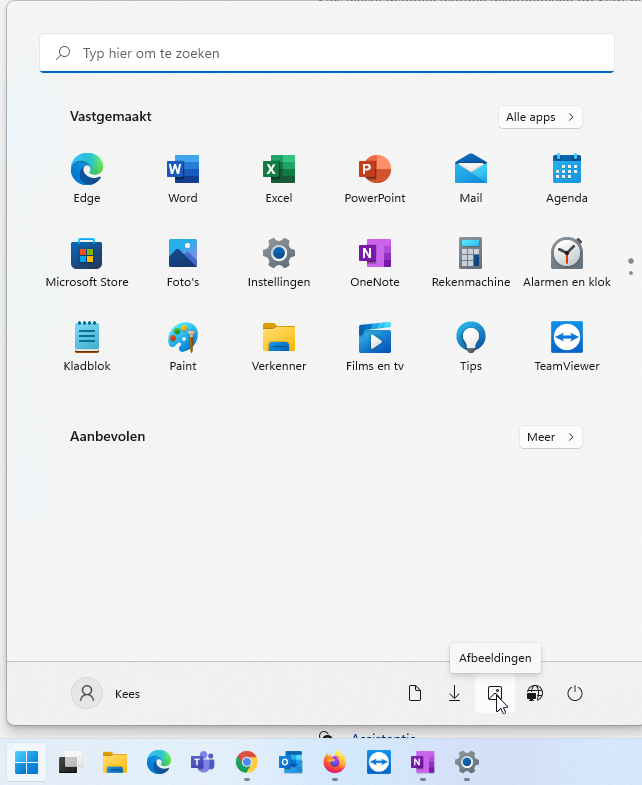The width and height of the screenshot is (642, 785).
Task: Open the Paint app
Action: pyautogui.click(x=183, y=346)
